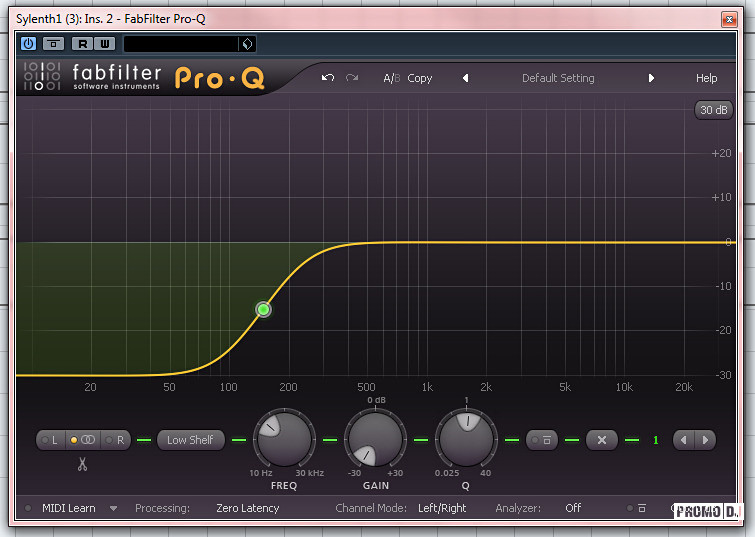Image resolution: width=755 pixels, height=537 pixels.
Task: Click the Read automation R button
Action: [81, 44]
